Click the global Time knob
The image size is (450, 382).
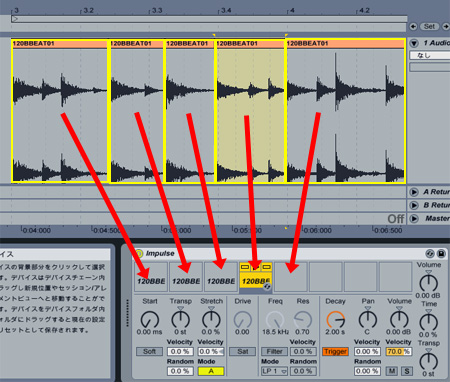click(428, 321)
